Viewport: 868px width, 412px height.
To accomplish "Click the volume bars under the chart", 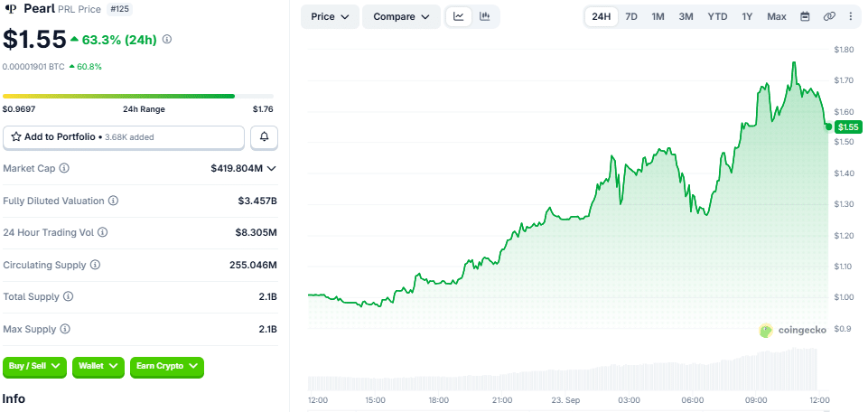I will (x=563, y=371).
